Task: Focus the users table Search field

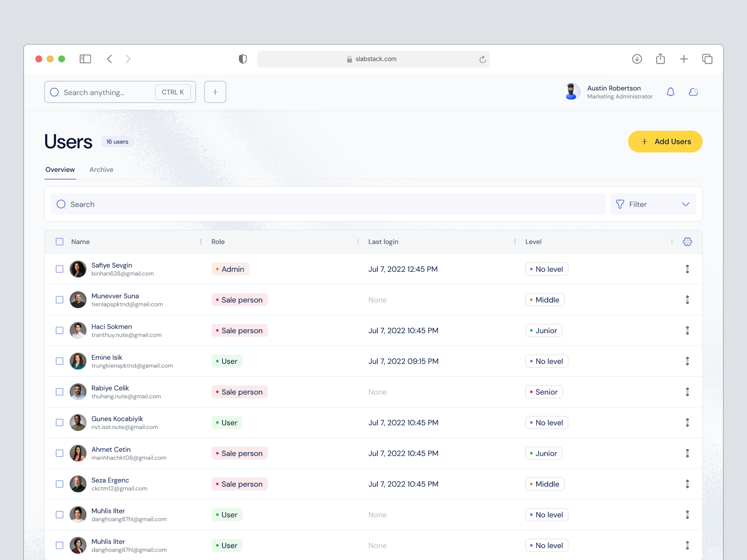Action: tap(328, 204)
